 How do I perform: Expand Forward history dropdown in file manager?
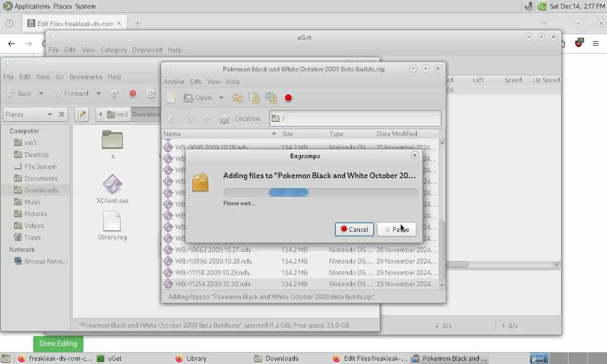point(99,93)
